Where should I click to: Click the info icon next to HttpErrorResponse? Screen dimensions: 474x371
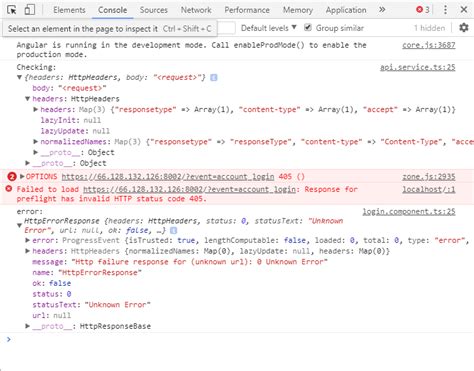coord(174,230)
